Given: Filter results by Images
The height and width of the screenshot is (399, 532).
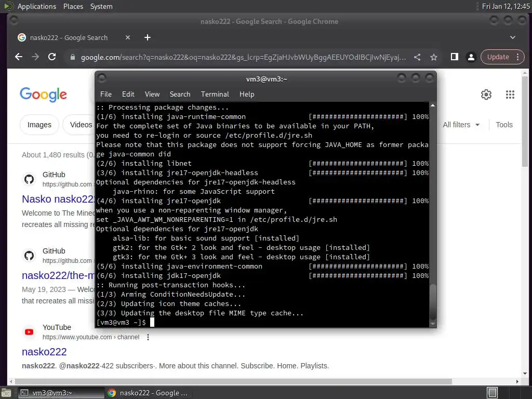Looking at the screenshot, I should click(39, 125).
